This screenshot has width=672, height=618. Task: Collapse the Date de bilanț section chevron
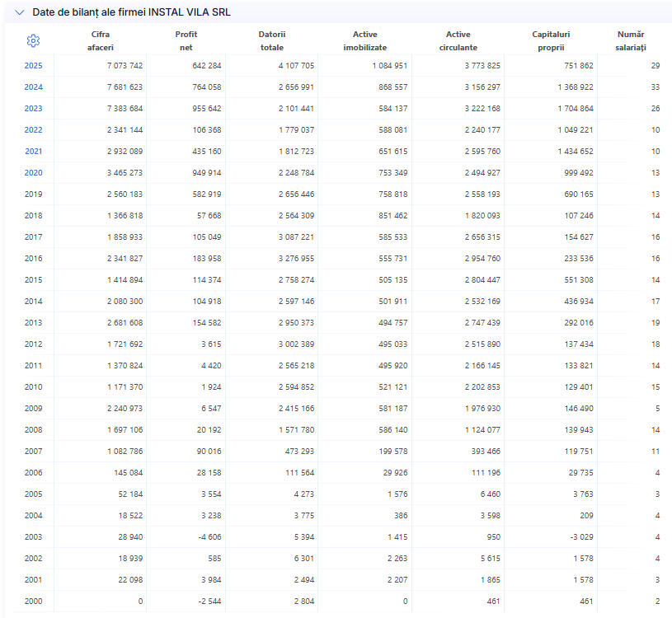19,12
